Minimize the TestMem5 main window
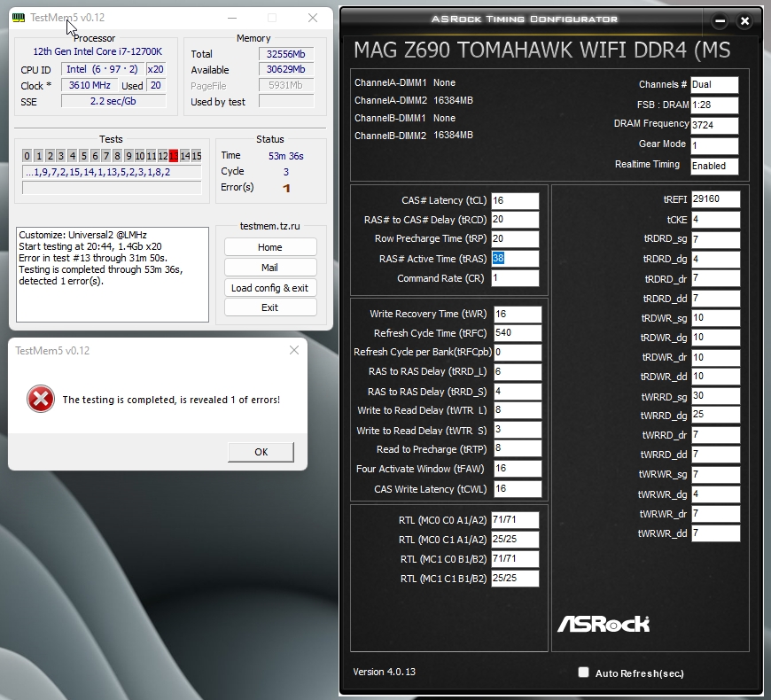771x700 pixels. 232,19
